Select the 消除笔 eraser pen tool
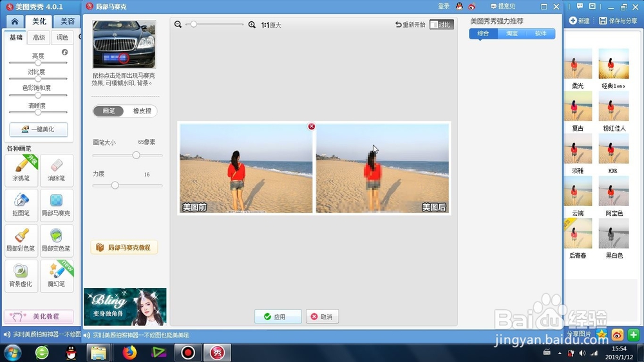 [x=56, y=170]
